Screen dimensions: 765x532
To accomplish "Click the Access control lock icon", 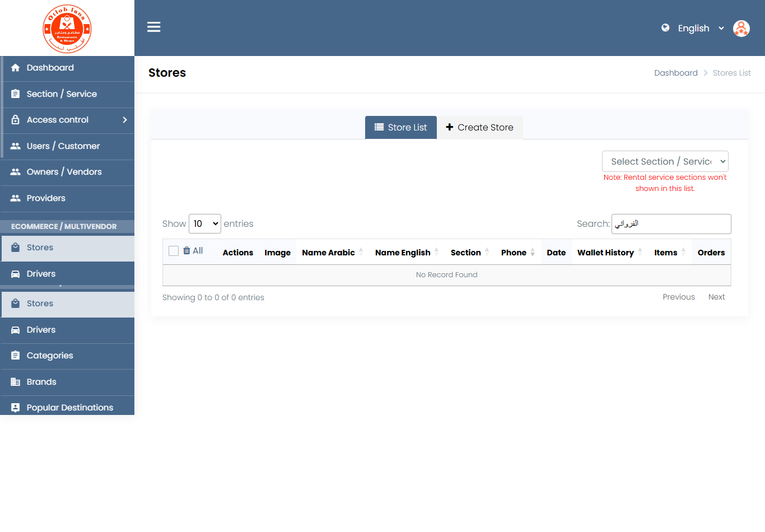I will click(16, 120).
